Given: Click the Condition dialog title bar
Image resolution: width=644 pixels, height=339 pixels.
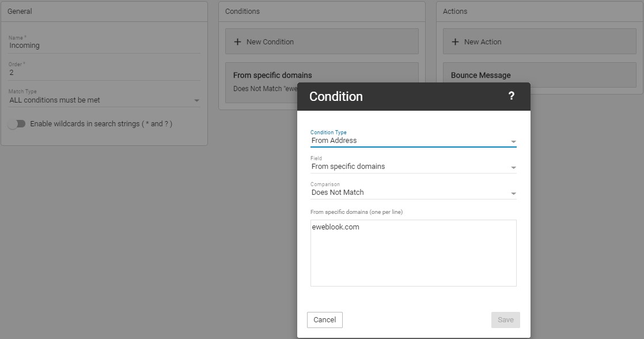Looking at the screenshot, I should tap(403, 96).
